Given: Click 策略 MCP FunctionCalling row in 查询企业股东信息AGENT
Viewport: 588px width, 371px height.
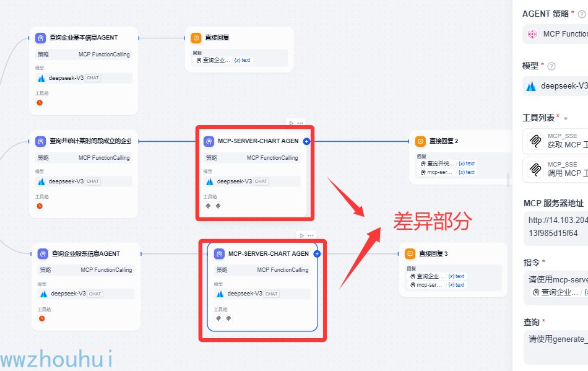Looking at the screenshot, I should (86, 270).
